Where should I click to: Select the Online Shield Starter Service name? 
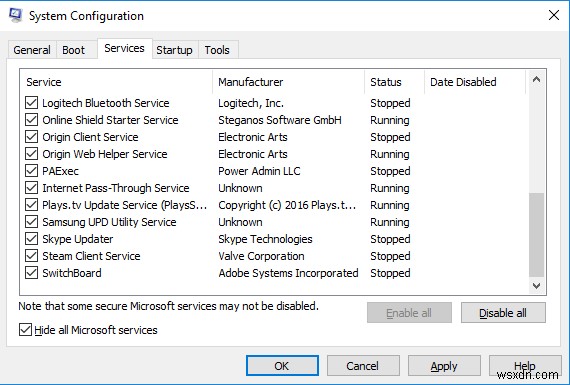pos(110,120)
